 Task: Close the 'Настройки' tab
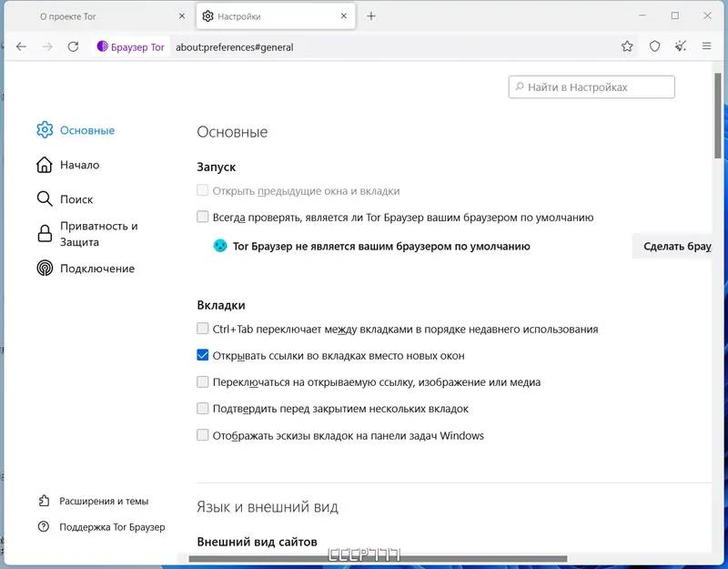tap(344, 15)
